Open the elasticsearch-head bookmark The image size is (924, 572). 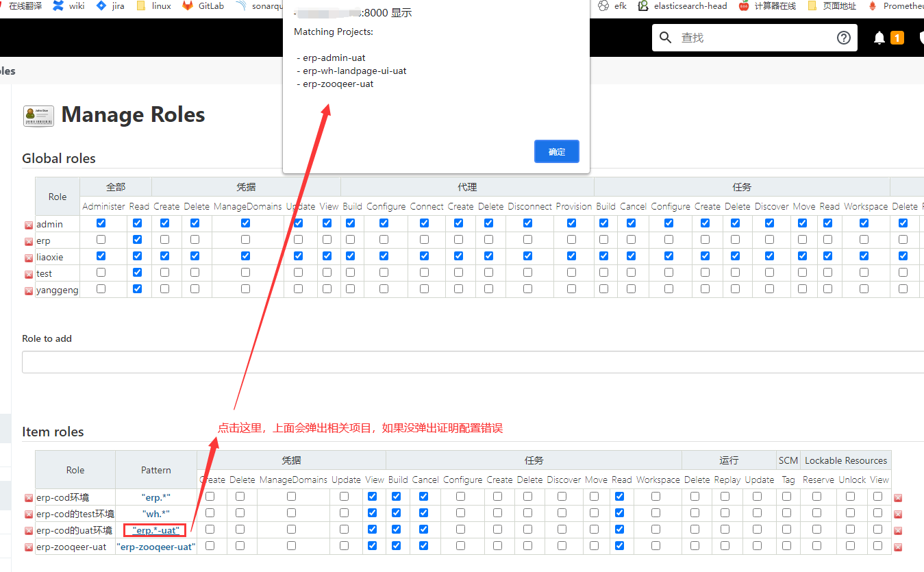click(682, 6)
